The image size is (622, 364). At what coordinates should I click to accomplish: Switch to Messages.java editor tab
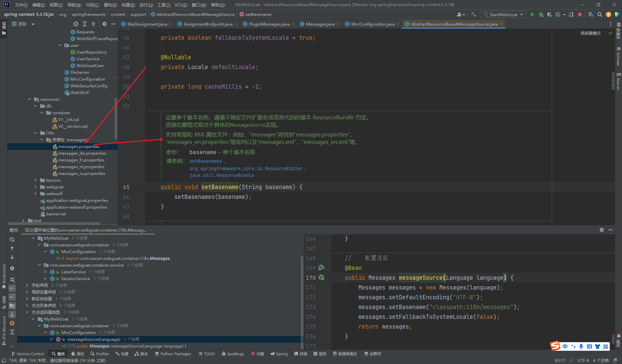320,24
